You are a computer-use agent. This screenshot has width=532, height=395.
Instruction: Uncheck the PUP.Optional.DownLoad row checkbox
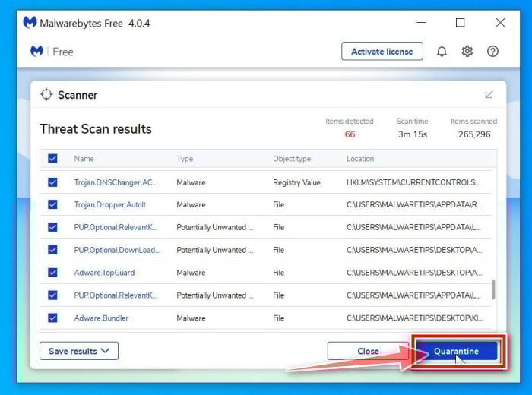52,250
